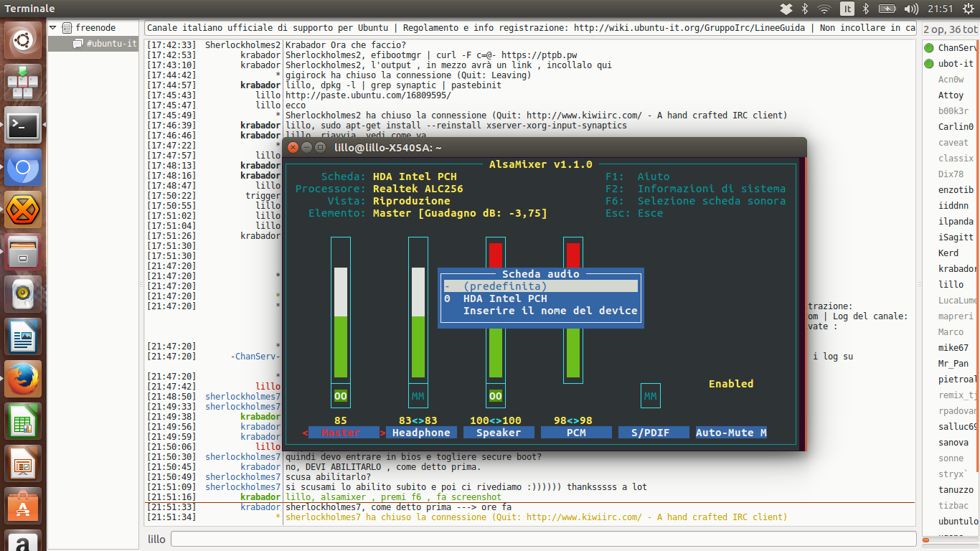980x551 pixels.
Task: Toggle the Headphone mute box showing MM
Action: [418, 396]
